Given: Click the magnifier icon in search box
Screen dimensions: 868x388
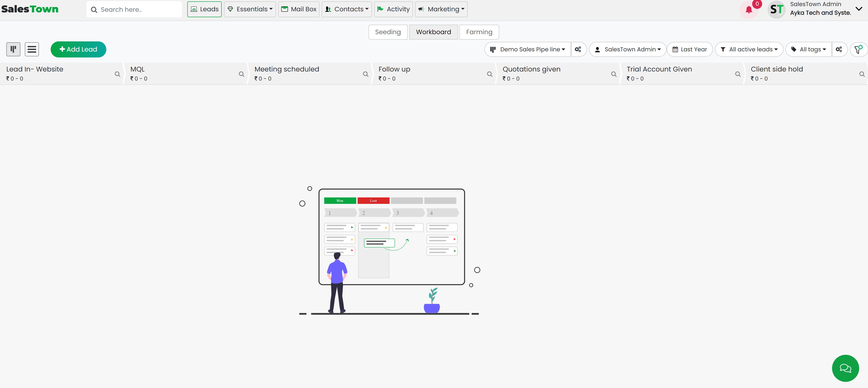Looking at the screenshot, I should [x=94, y=10].
